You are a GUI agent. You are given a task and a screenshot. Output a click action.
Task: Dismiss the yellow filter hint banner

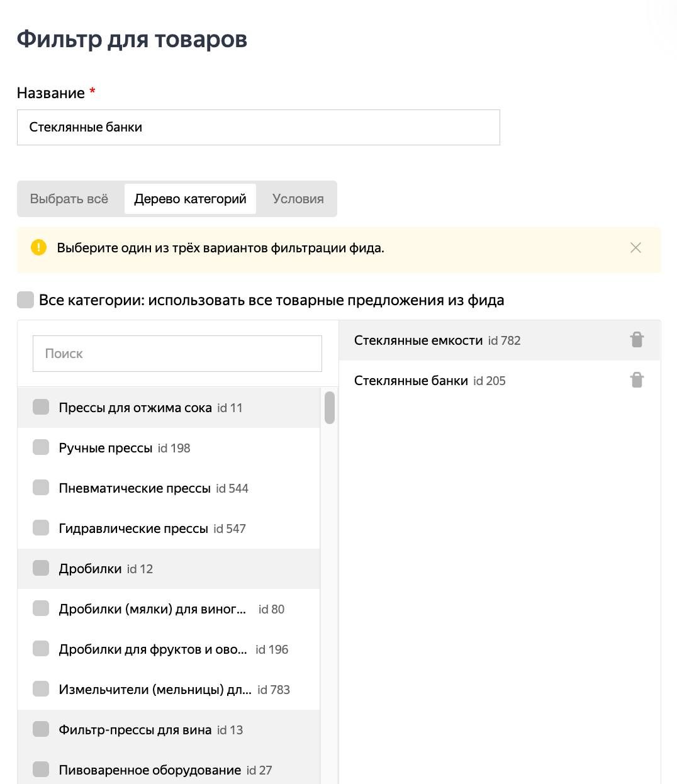point(635,248)
